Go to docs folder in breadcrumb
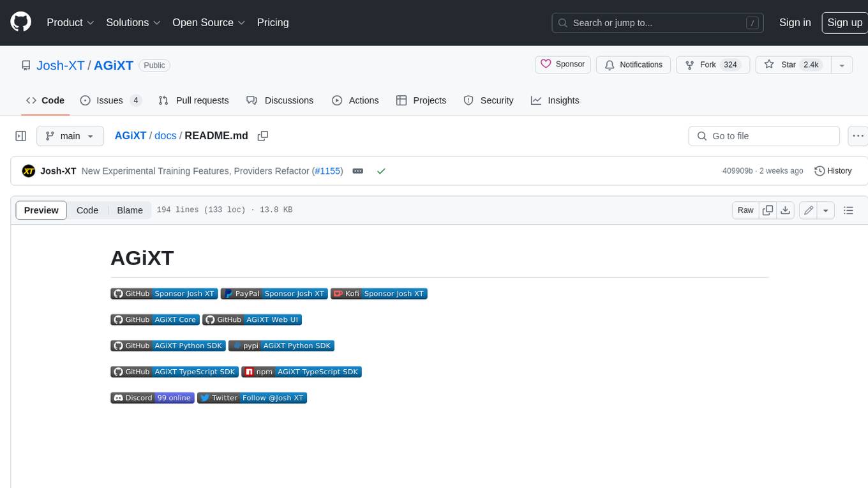This screenshot has width=868, height=488. (165, 135)
